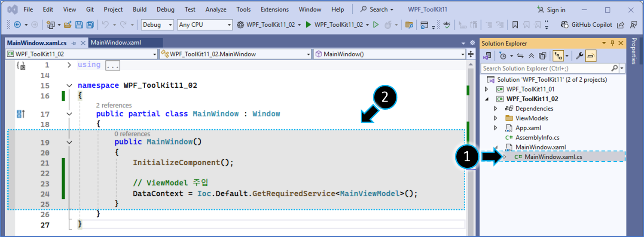Viewport: 644px width, 237px height.
Task: Select Solution 'WPF_ToolKit11' root node
Action: [x=547, y=80]
